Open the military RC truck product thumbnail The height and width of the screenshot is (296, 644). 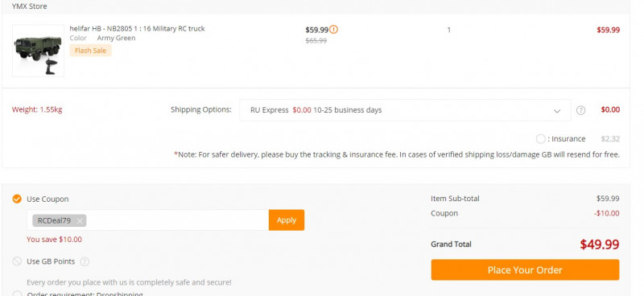[38, 51]
